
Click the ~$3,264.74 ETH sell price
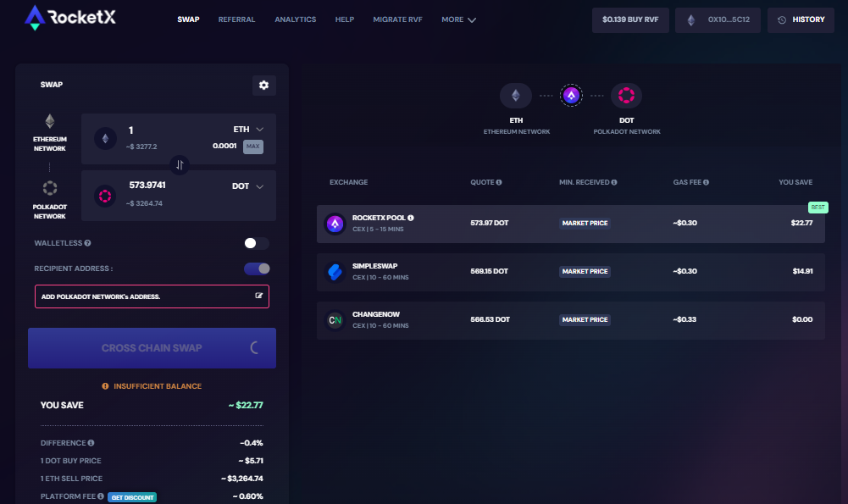(241, 479)
